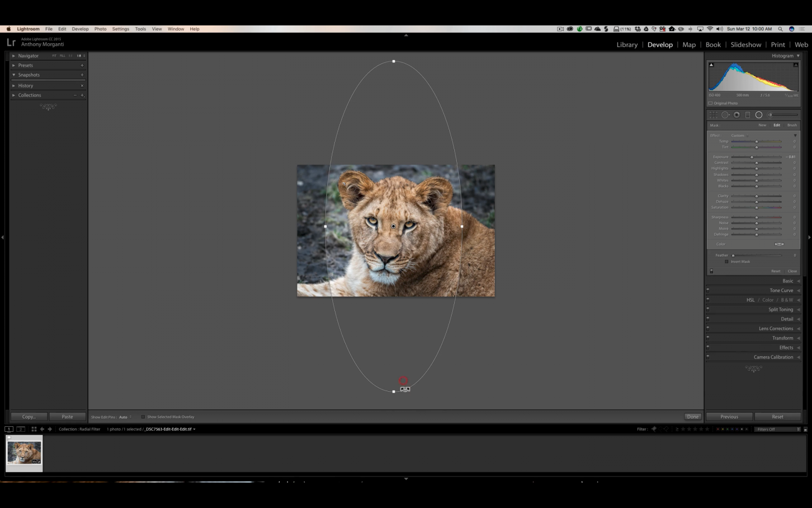The height and width of the screenshot is (508, 812).
Task: Click the Done button
Action: coord(692,417)
